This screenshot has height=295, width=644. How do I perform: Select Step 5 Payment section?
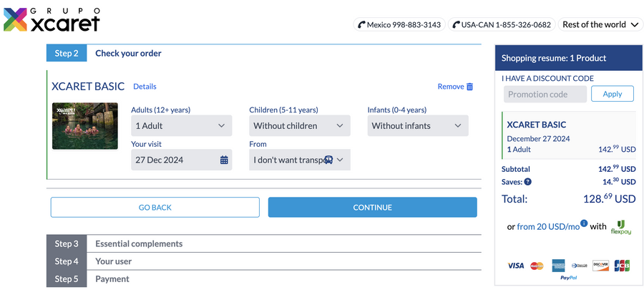point(112,279)
